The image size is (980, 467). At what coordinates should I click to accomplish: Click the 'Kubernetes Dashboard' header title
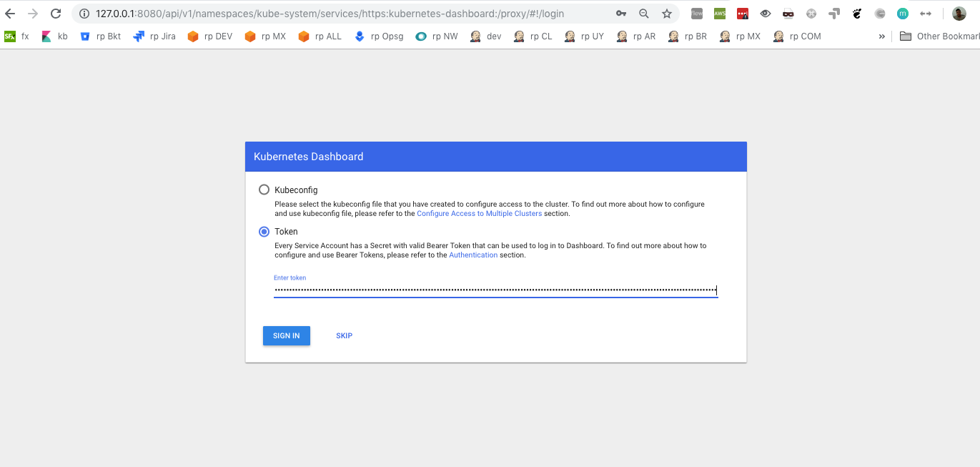309,157
